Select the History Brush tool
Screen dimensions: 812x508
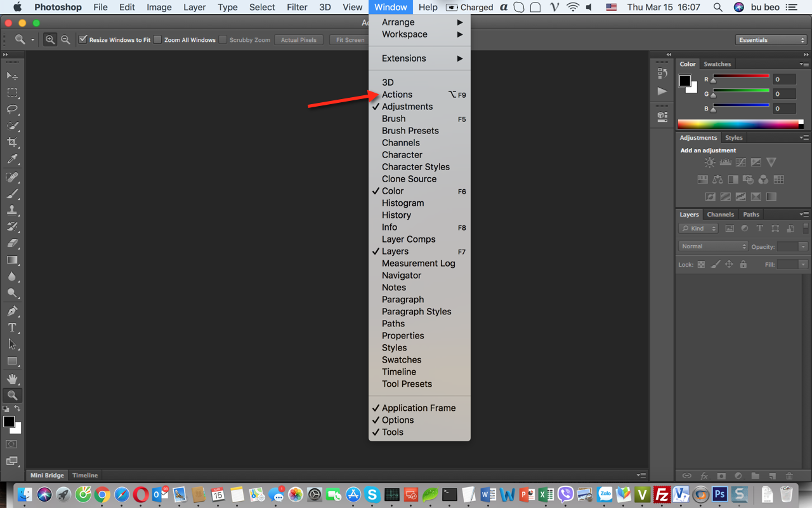(x=12, y=227)
